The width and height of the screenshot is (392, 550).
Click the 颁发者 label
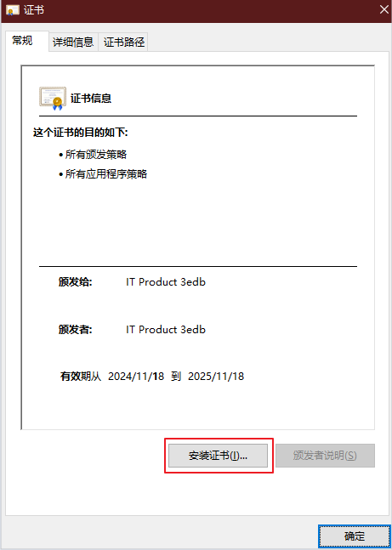point(76,330)
